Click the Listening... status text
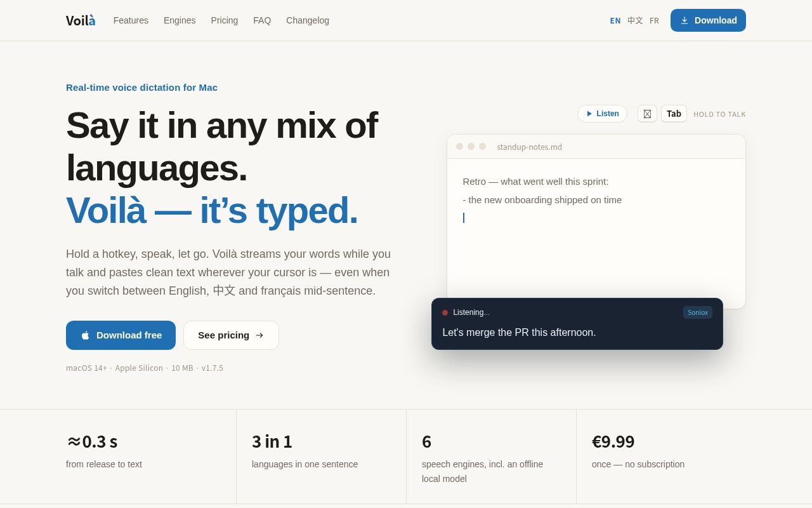The height and width of the screenshot is (508, 812). [471, 312]
